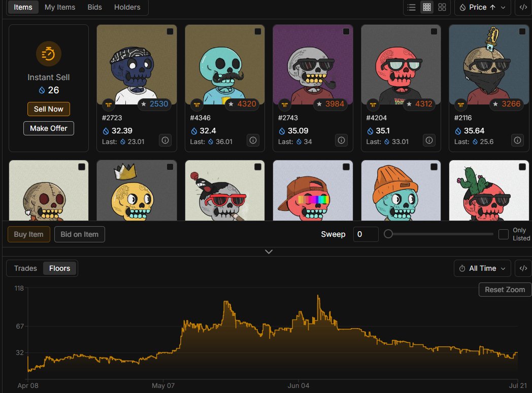
Task: Select Floors tab
Action: [x=60, y=268]
